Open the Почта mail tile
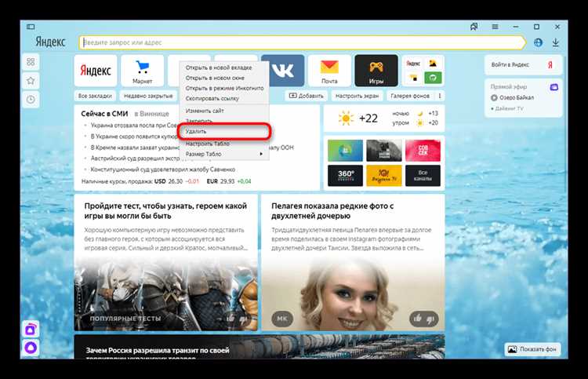This screenshot has height=379, width=588. [x=329, y=70]
